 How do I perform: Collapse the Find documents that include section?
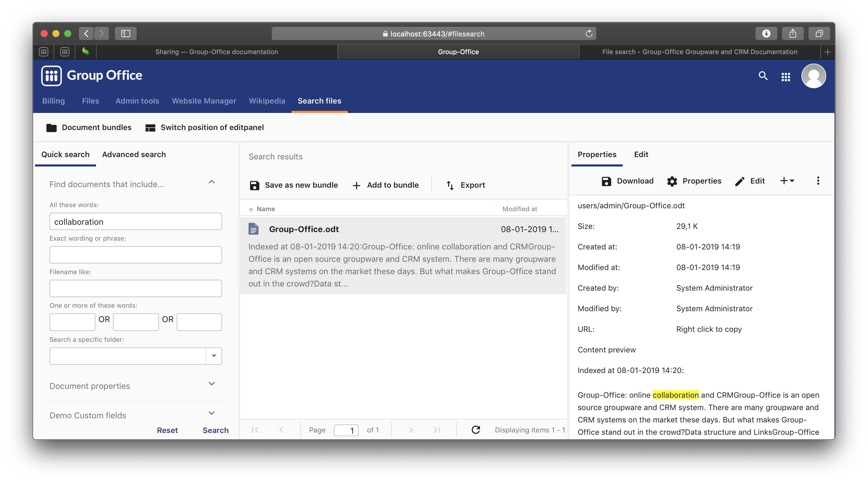point(212,182)
